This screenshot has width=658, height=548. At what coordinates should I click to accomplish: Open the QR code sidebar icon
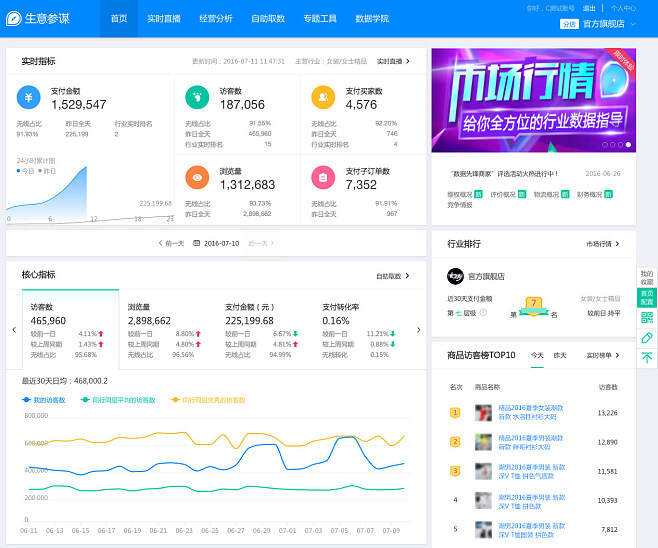tap(646, 318)
